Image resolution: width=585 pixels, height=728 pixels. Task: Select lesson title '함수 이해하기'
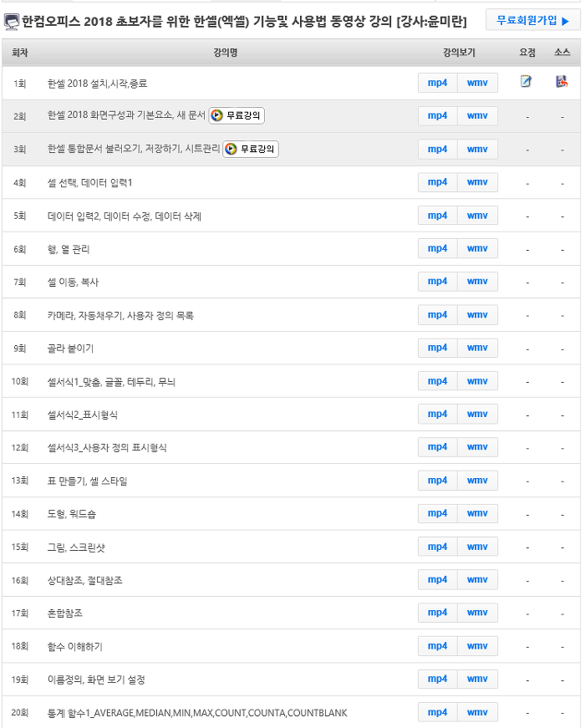[75, 647]
